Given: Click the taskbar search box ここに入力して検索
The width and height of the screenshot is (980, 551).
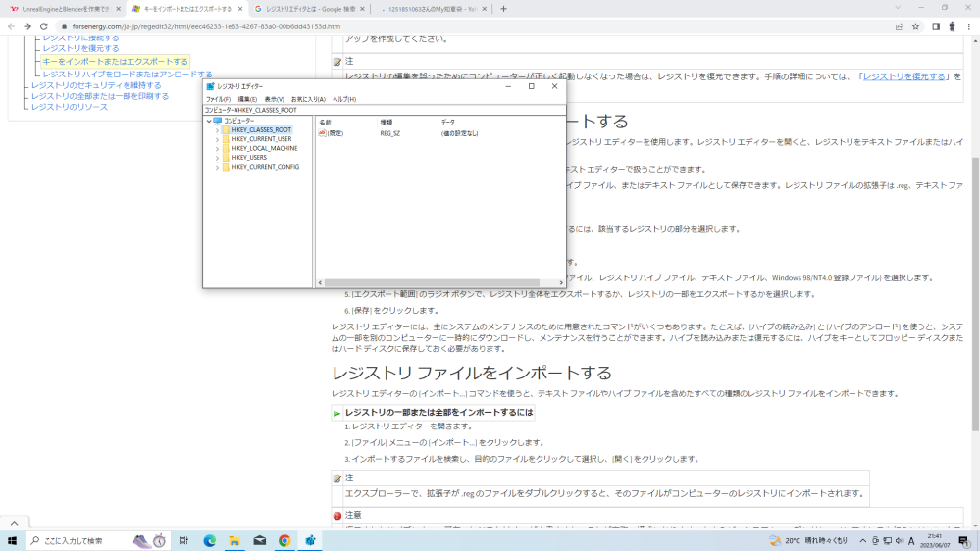Looking at the screenshot, I should 97,540.
